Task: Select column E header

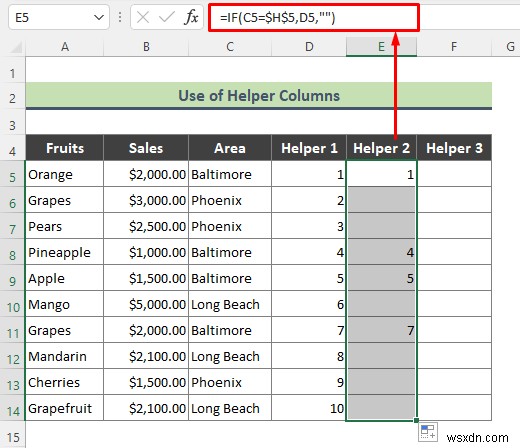Action: point(381,47)
